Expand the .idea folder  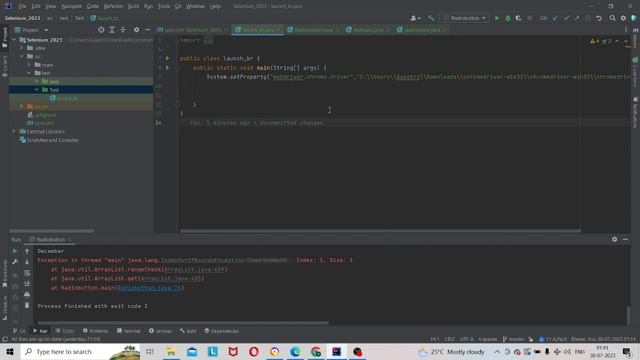point(22,48)
